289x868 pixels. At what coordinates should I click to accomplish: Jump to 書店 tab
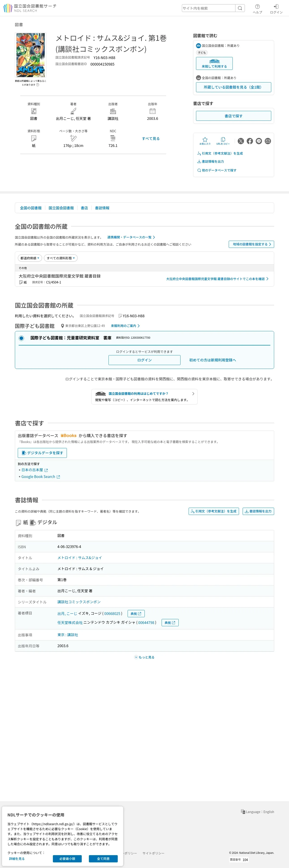pyautogui.click(x=84, y=208)
